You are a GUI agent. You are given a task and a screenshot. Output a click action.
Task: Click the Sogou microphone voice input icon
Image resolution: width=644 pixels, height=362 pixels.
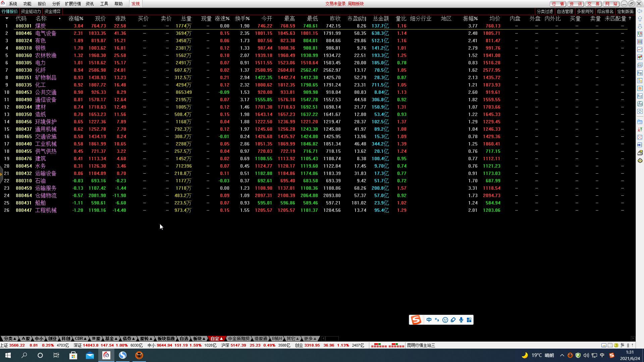tap(461, 320)
